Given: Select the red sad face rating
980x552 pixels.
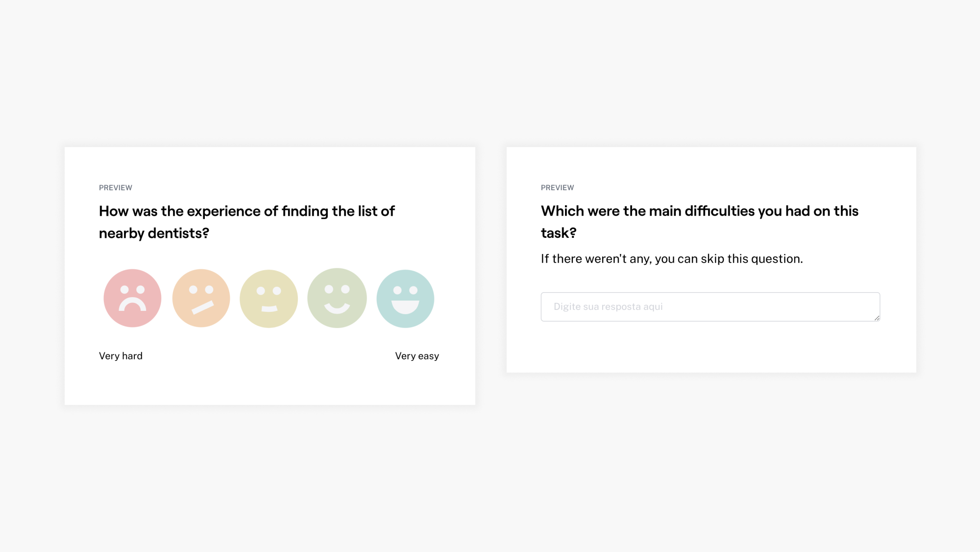Looking at the screenshot, I should coord(132,298).
